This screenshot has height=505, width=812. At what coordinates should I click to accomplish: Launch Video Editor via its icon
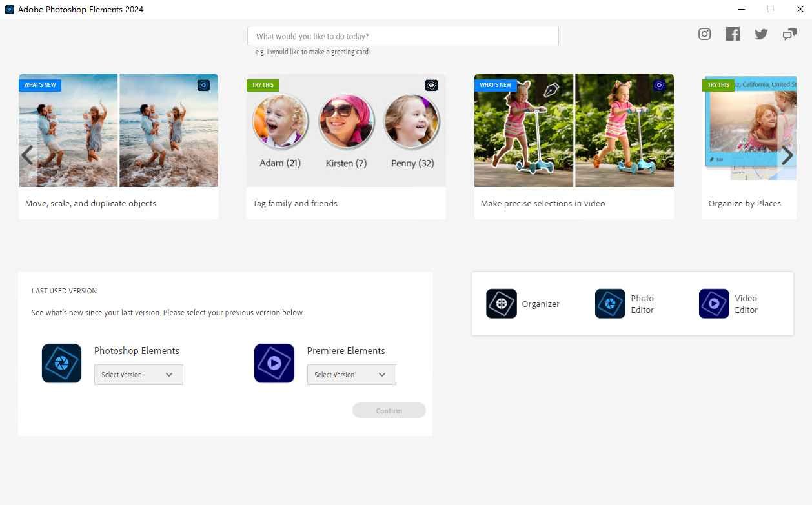714,304
